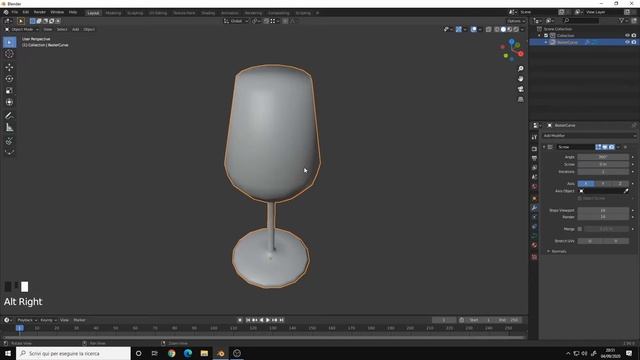Open the Playback dropdown

click(27, 320)
